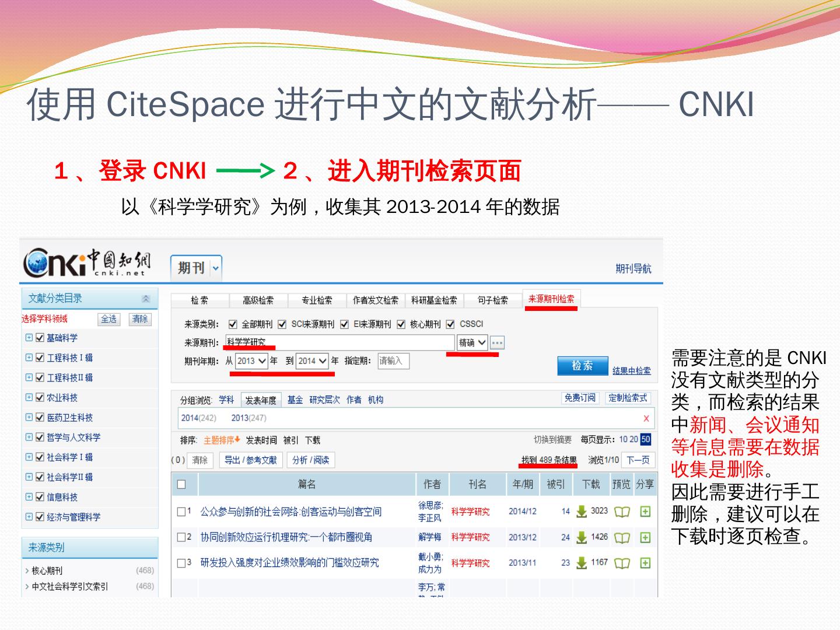Toggle EI来源期刊 checkbox
840x630 pixels.
[x=344, y=324]
